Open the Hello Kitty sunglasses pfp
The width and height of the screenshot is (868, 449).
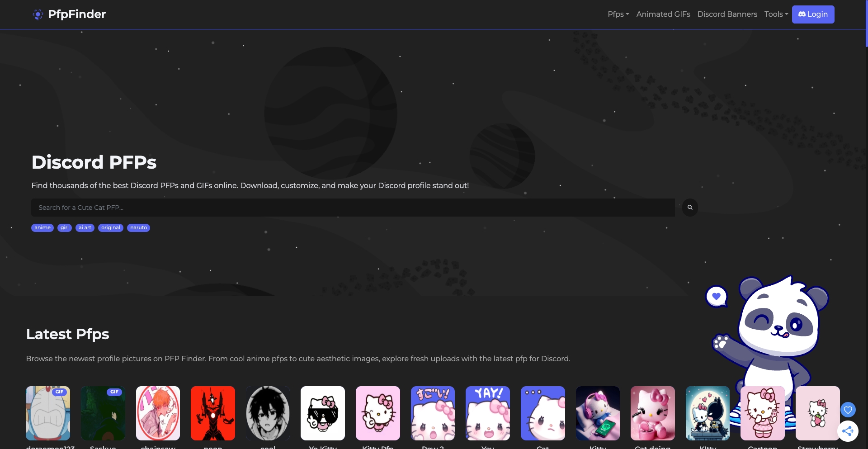(x=323, y=413)
